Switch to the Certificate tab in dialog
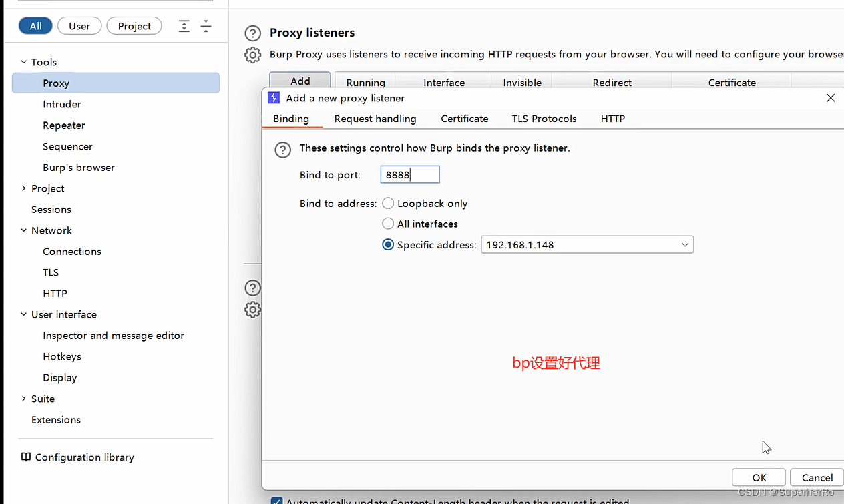Screen dimensions: 844x504 point(465,119)
